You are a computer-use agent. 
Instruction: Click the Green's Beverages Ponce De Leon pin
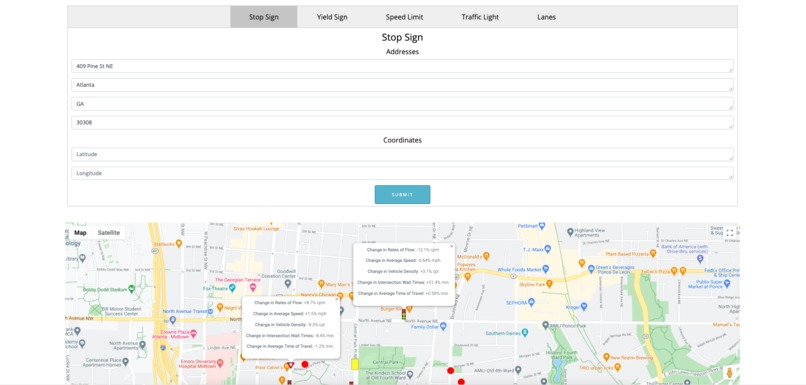(591, 269)
